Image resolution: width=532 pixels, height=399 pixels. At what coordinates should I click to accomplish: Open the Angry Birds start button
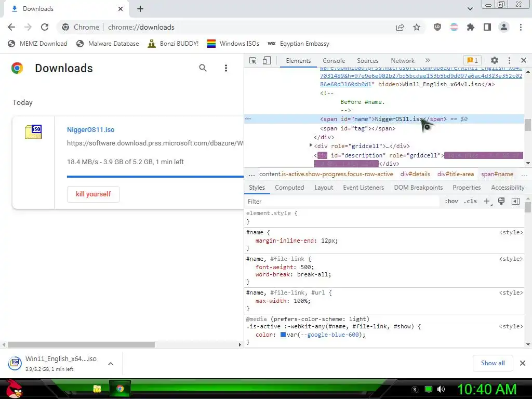coord(14,389)
